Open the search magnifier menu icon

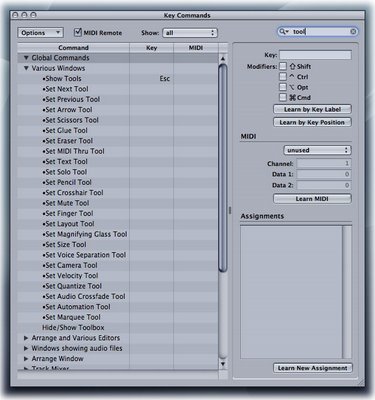(283, 32)
